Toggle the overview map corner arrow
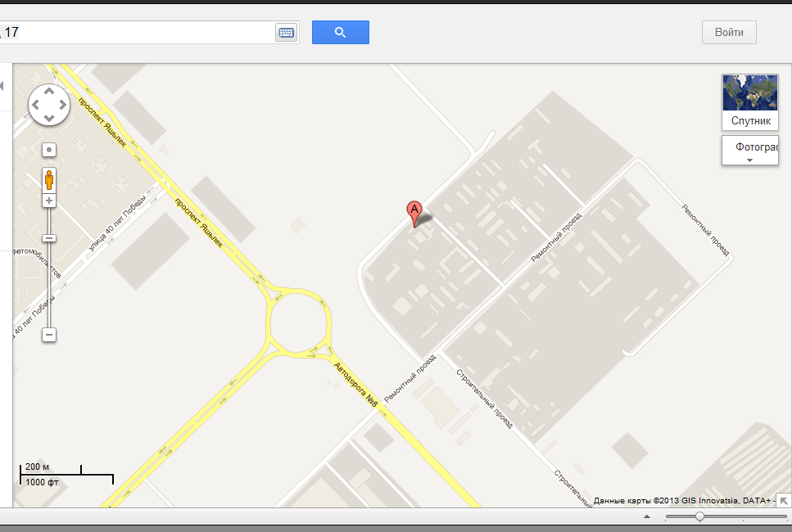This screenshot has width=792, height=532. tap(784, 501)
